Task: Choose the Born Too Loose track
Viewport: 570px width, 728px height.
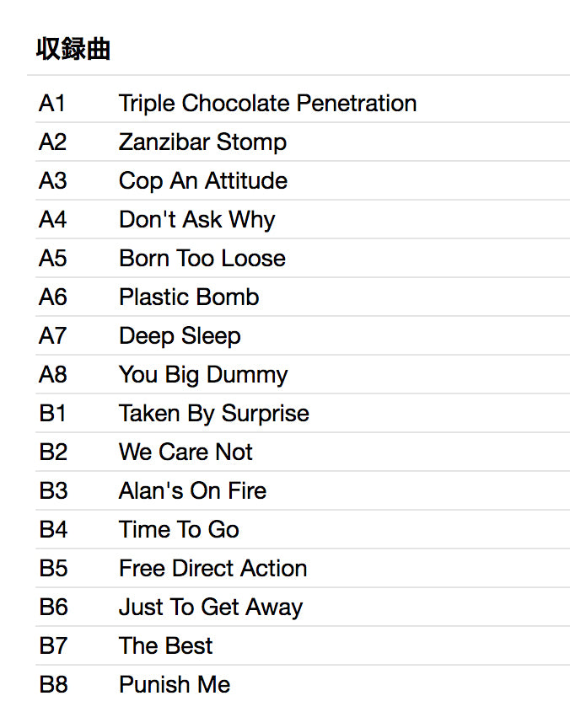Action: [202, 259]
